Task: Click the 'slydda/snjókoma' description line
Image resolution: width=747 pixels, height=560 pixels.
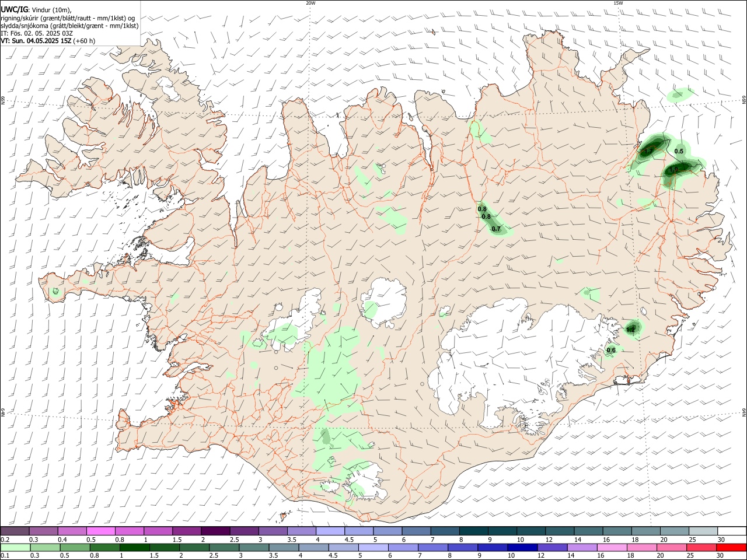Action: tap(69, 26)
